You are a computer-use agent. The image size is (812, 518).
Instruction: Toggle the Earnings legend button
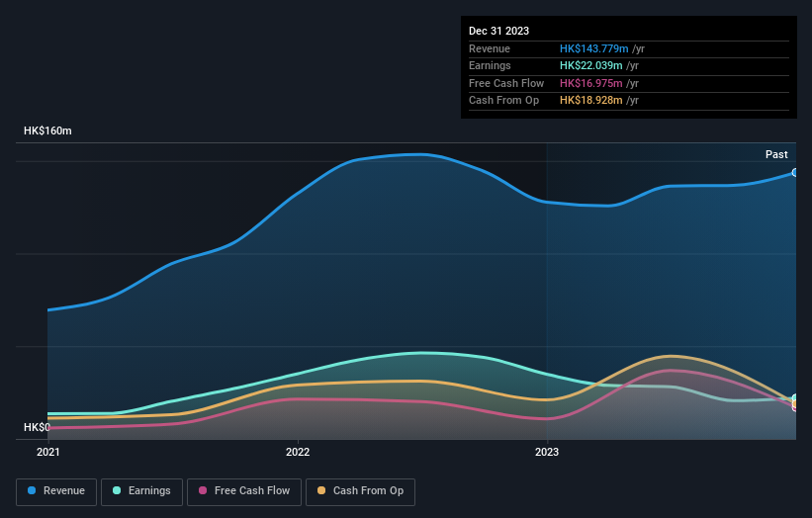(141, 491)
